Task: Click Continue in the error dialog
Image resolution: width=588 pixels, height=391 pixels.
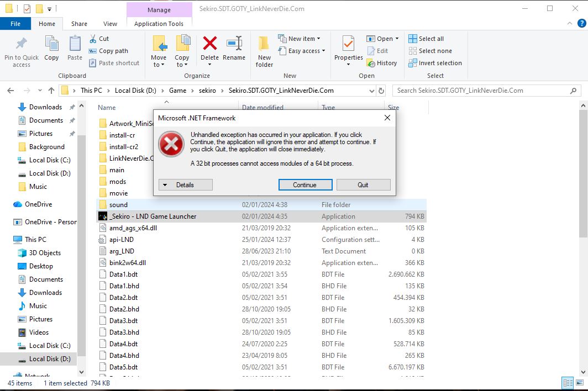Action: 305,185
